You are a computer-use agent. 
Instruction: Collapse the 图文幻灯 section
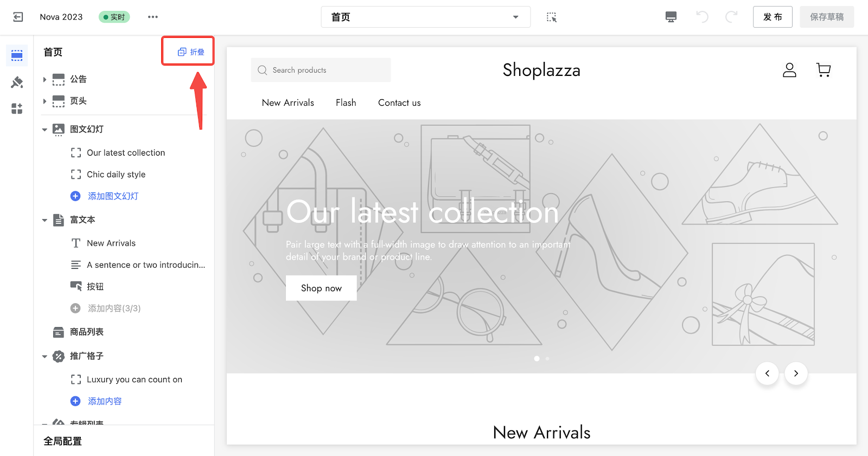coord(44,130)
